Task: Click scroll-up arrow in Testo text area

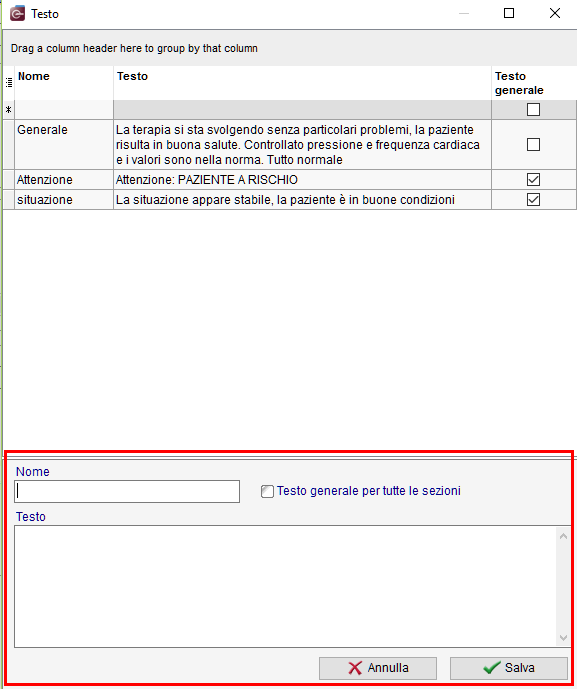Action: point(563,536)
